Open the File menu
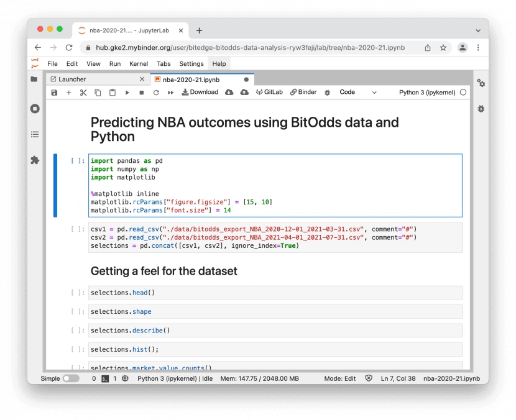The height and width of the screenshot is (420, 516). (x=52, y=64)
